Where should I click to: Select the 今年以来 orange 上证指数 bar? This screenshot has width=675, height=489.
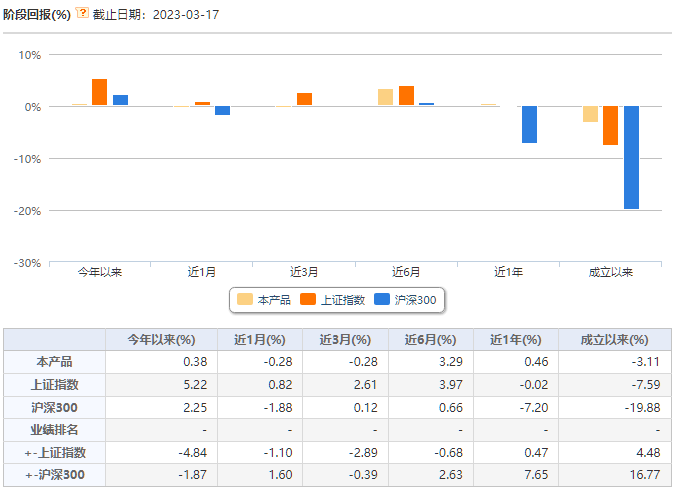click(99, 92)
